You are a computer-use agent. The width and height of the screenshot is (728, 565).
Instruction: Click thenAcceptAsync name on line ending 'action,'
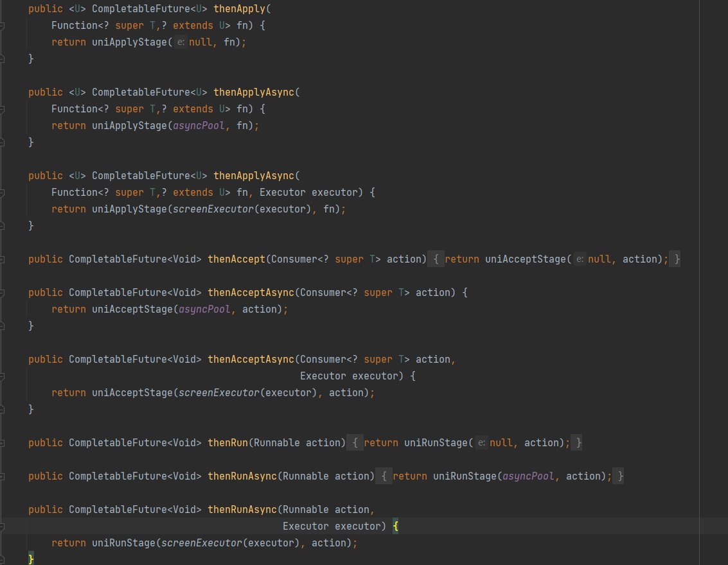pyautogui.click(x=251, y=360)
